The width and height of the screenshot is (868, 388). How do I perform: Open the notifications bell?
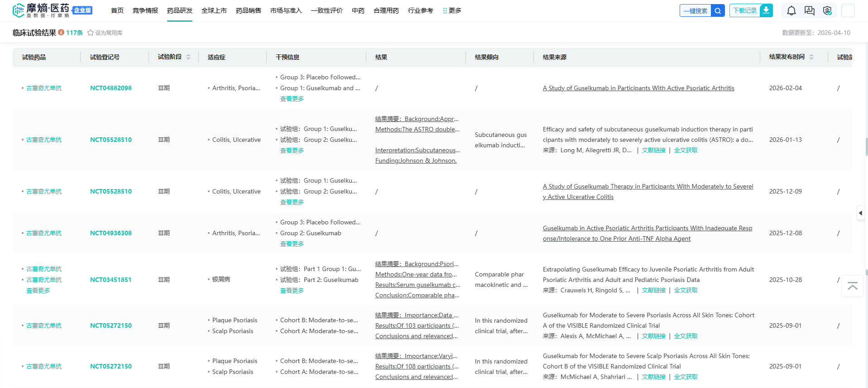coord(791,10)
